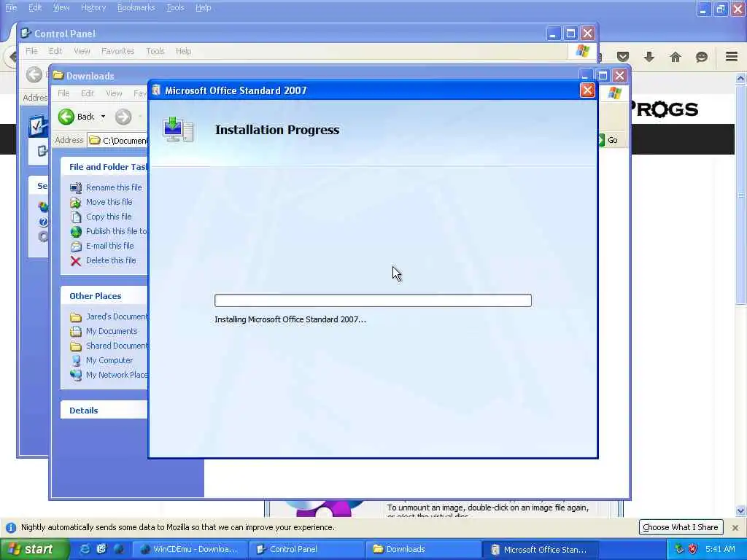Image resolution: width=747 pixels, height=560 pixels.
Task: Click the My Computer icon in Other Places
Action: [x=76, y=360]
